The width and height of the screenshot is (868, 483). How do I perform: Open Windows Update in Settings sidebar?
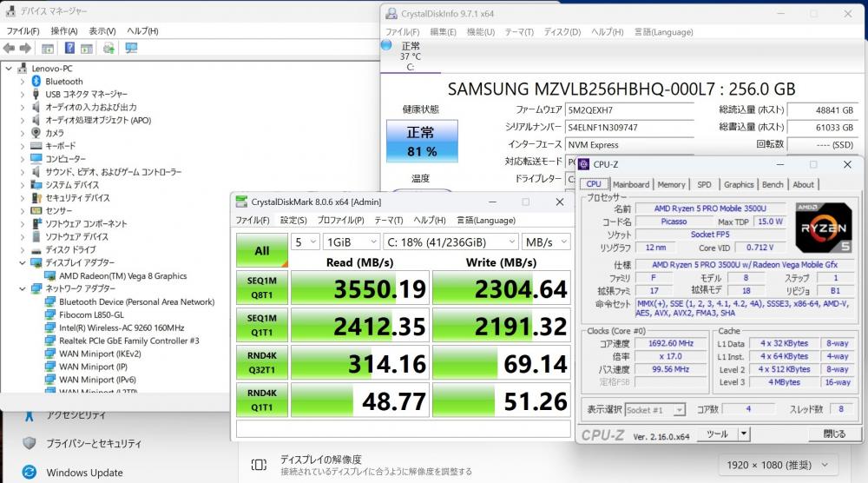pyautogui.click(x=84, y=473)
